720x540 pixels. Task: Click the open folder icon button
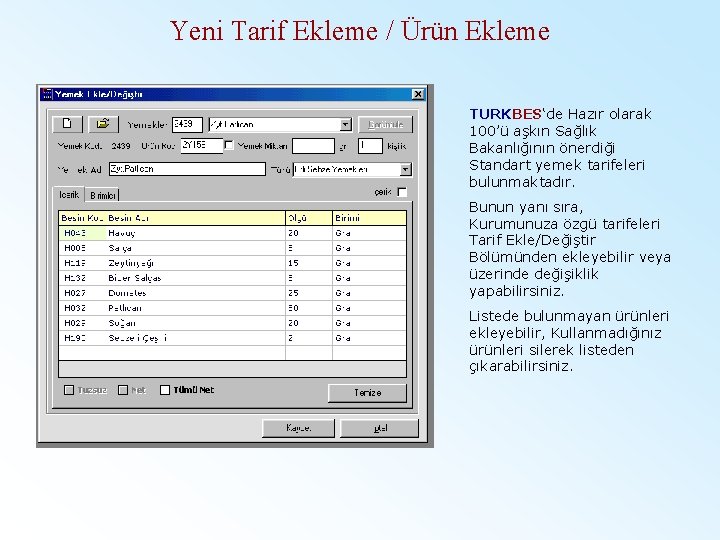pos(103,124)
